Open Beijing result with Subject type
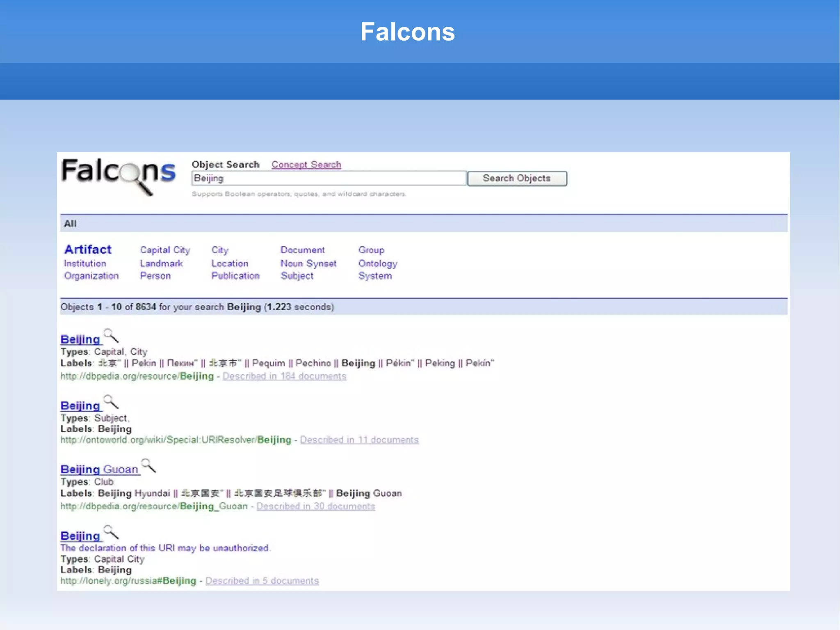 point(80,406)
